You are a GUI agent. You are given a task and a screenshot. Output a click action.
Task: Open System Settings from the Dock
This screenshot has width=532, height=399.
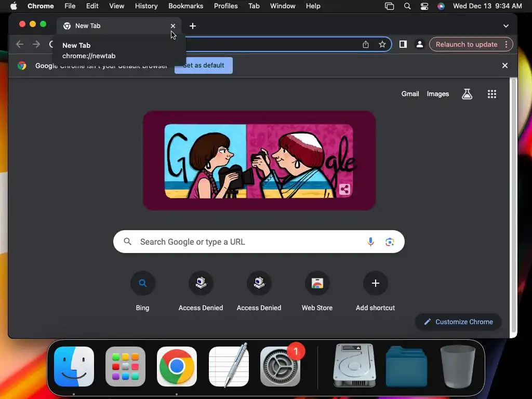[280, 366]
